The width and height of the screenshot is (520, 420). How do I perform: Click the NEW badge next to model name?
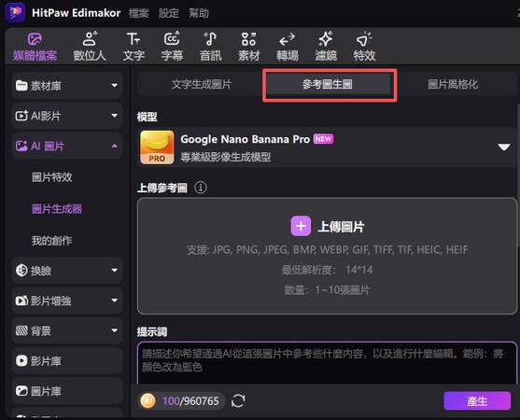pyautogui.click(x=323, y=139)
